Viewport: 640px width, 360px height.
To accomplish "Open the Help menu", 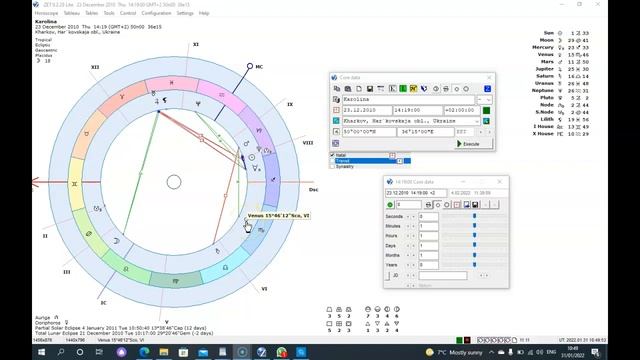I will tap(204, 13).
